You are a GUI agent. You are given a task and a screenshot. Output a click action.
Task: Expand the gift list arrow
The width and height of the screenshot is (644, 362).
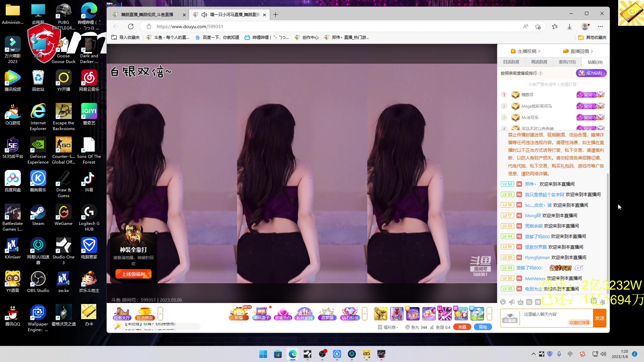489,314
